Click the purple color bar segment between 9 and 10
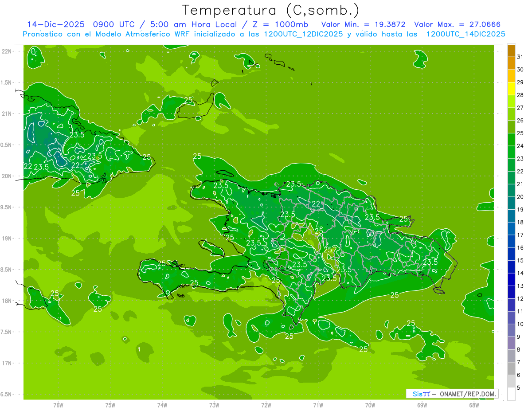The width and height of the screenshot is (532, 411). (511, 330)
